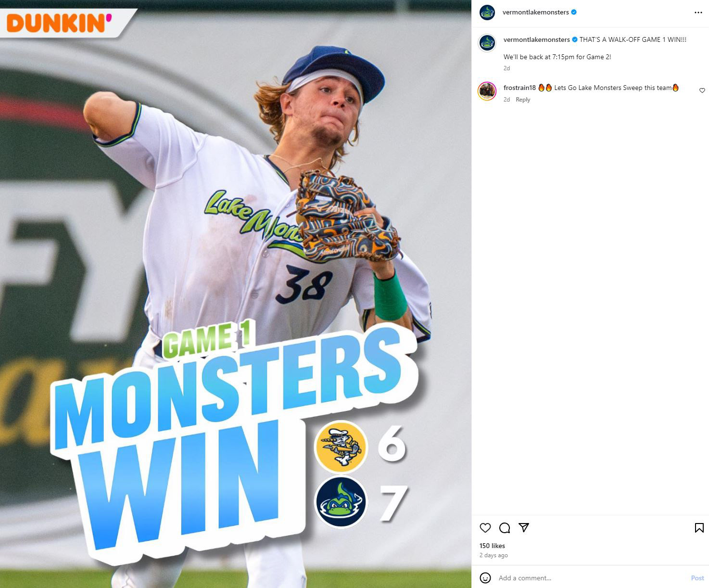Click the Add a comment field
The height and width of the screenshot is (588, 709).
pyautogui.click(x=592, y=578)
